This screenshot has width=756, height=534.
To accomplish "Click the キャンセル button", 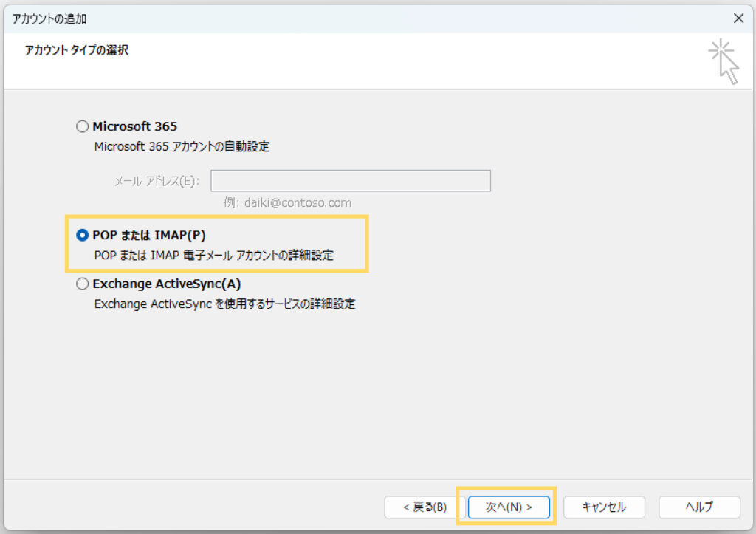I will point(604,507).
